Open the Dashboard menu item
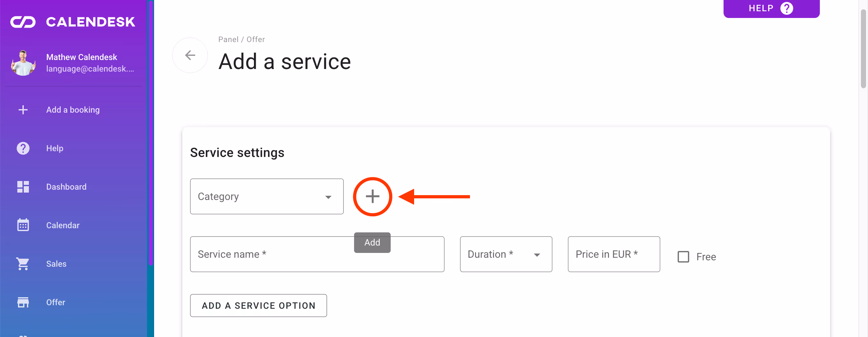Image resolution: width=868 pixels, height=337 pixels. pyautogui.click(x=66, y=187)
